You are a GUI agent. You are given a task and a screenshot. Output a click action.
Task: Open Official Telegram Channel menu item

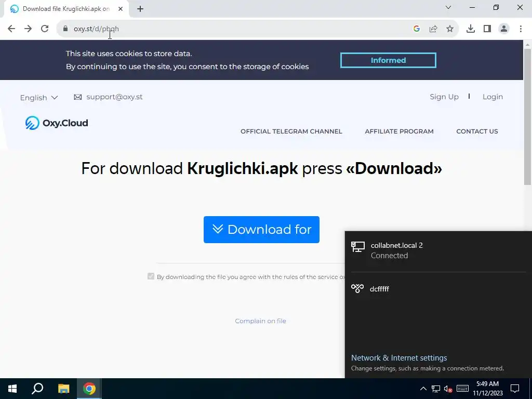[291, 131]
